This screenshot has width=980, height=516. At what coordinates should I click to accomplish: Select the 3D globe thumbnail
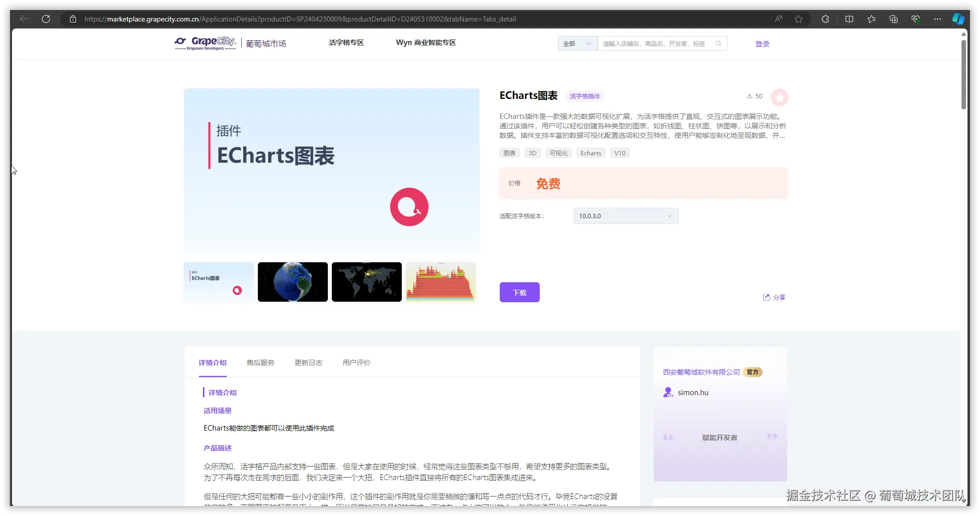(293, 282)
